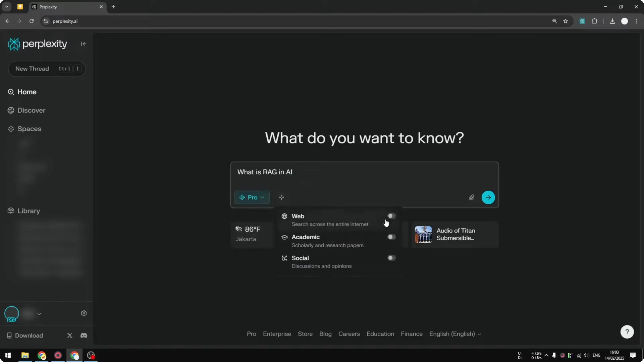Submit the query with the arrow button
644x362 pixels.
click(488, 197)
